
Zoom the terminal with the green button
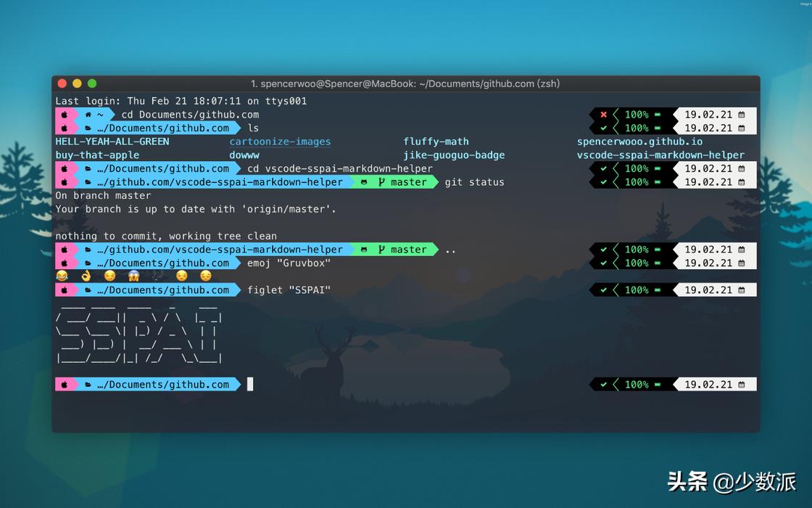[x=92, y=83]
